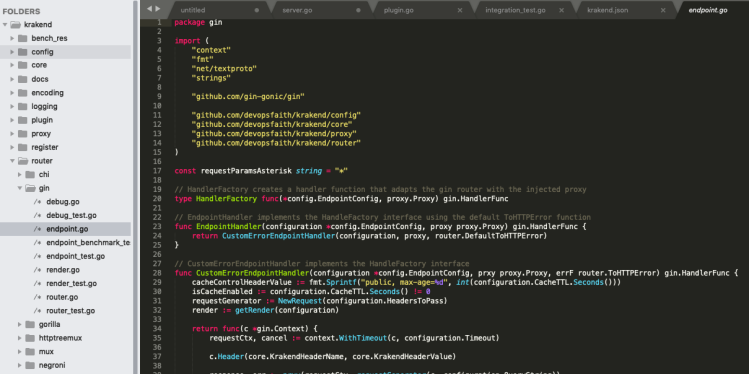Click line number 17 in the gutter
Viewport: 749px width, 374px height.
(x=157, y=171)
